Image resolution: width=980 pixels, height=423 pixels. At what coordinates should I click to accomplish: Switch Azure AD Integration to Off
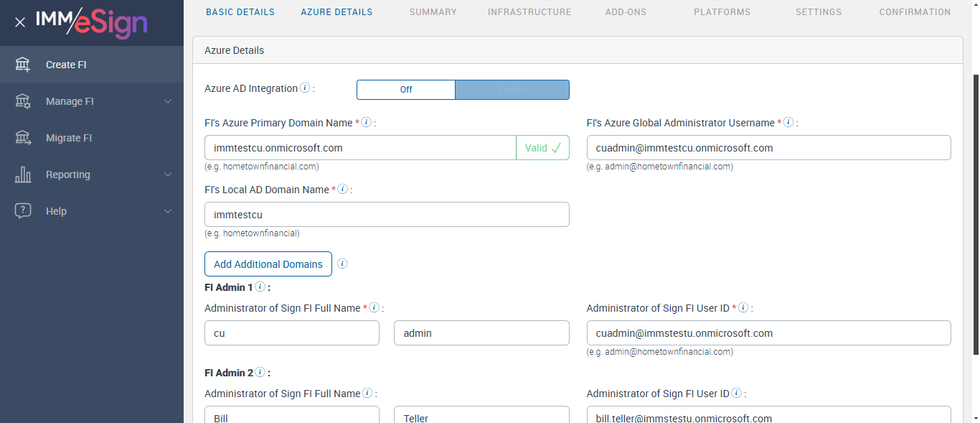pyautogui.click(x=406, y=90)
